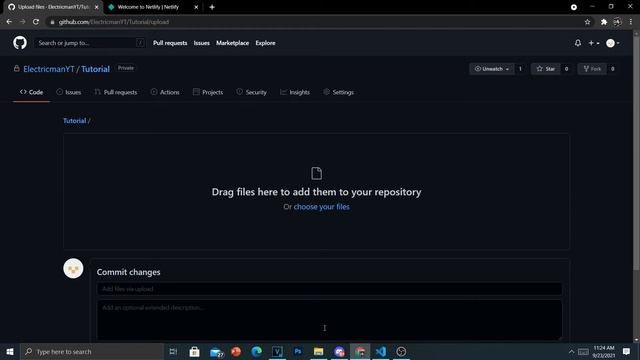Screen dimensions: 640x360
Task: Open the Code tab
Action: (31, 92)
